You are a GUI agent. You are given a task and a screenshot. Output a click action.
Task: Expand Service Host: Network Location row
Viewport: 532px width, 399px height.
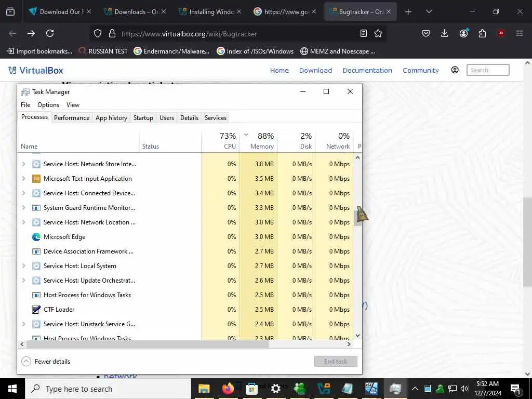pos(23,222)
